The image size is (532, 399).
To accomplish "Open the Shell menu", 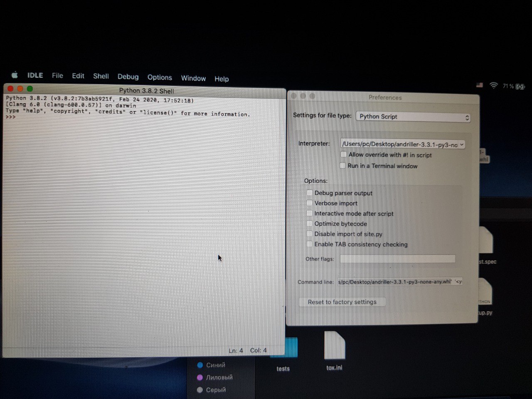I will (x=101, y=76).
